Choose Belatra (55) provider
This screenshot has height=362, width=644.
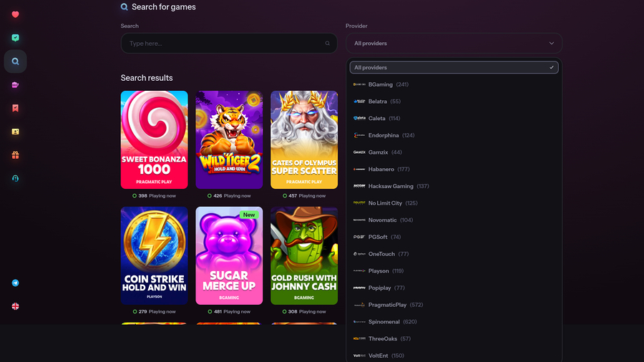[454, 102]
